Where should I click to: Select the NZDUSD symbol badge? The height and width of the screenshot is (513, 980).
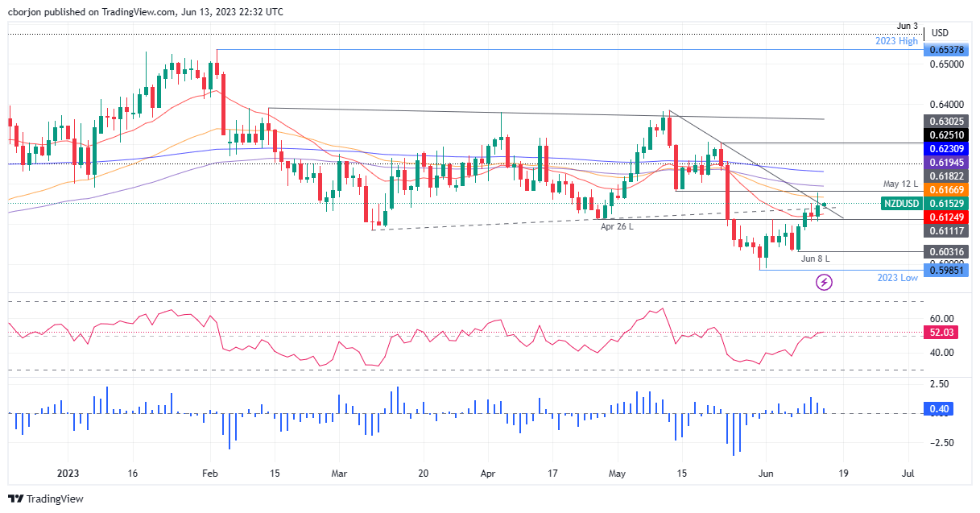(902, 203)
